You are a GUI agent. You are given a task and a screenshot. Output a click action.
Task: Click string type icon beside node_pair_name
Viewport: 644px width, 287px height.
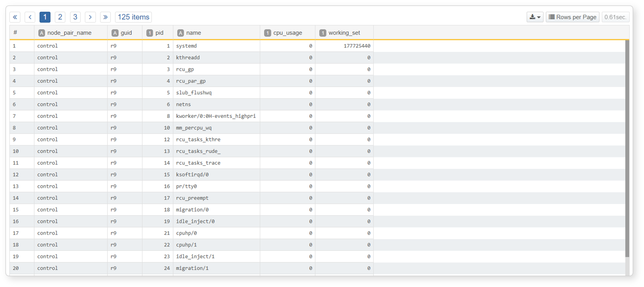click(42, 33)
